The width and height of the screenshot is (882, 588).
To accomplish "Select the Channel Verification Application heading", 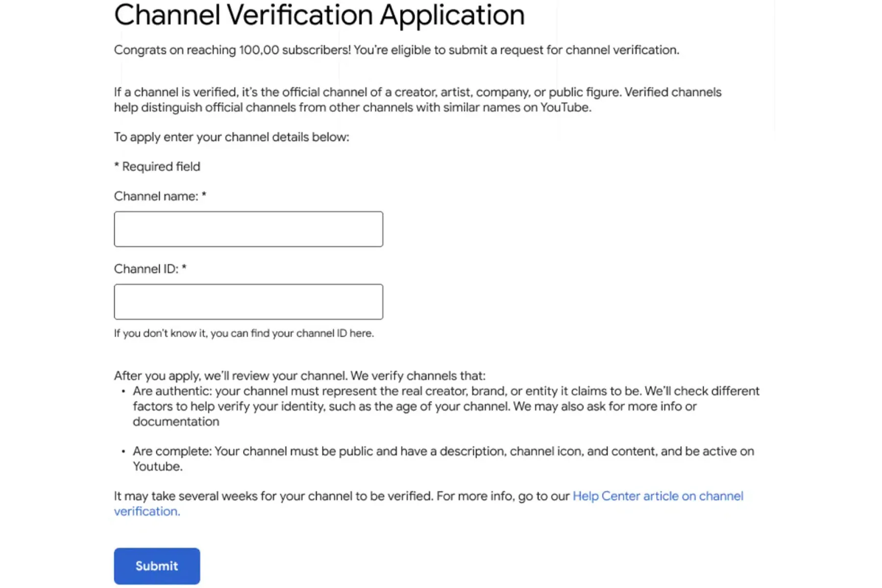I will click(319, 15).
